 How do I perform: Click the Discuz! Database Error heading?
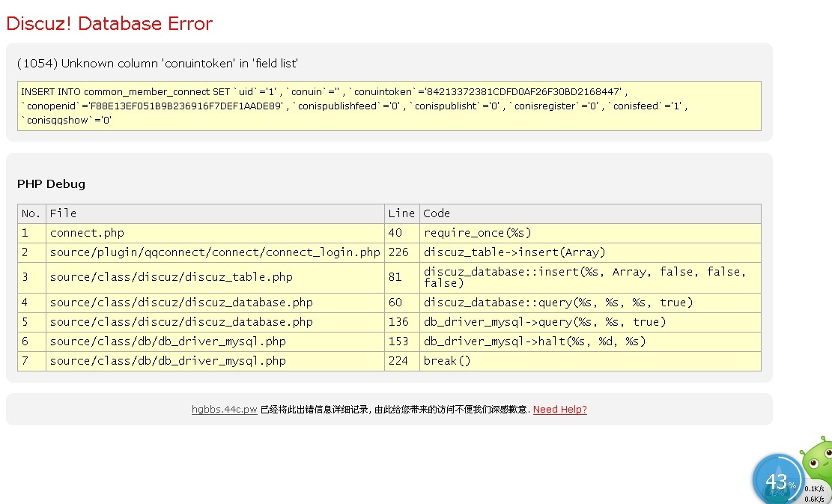[109, 24]
